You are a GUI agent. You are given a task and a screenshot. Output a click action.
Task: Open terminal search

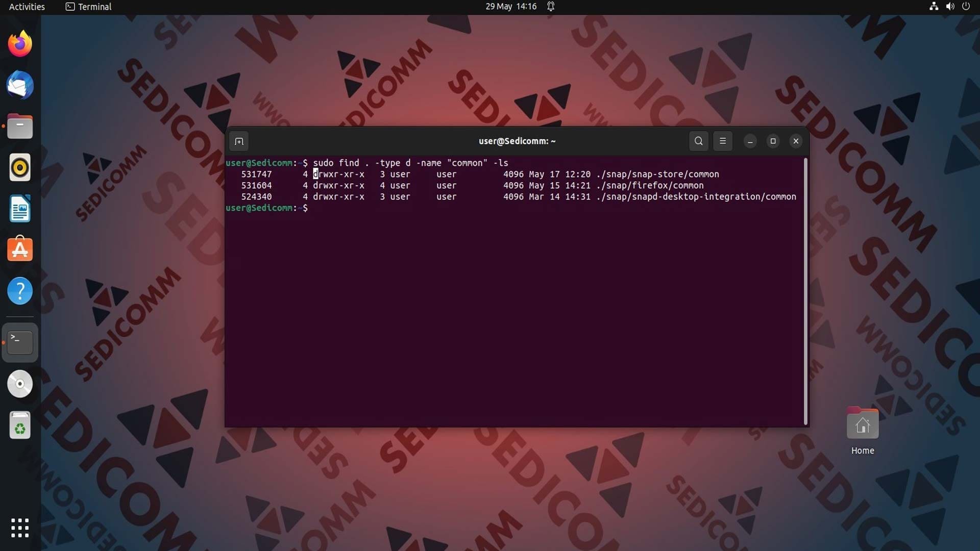coord(698,141)
